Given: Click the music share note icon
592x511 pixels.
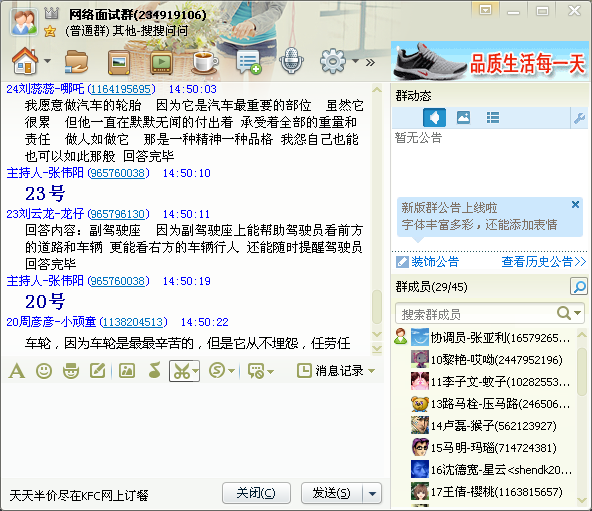Looking at the screenshot, I should click(155, 370).
